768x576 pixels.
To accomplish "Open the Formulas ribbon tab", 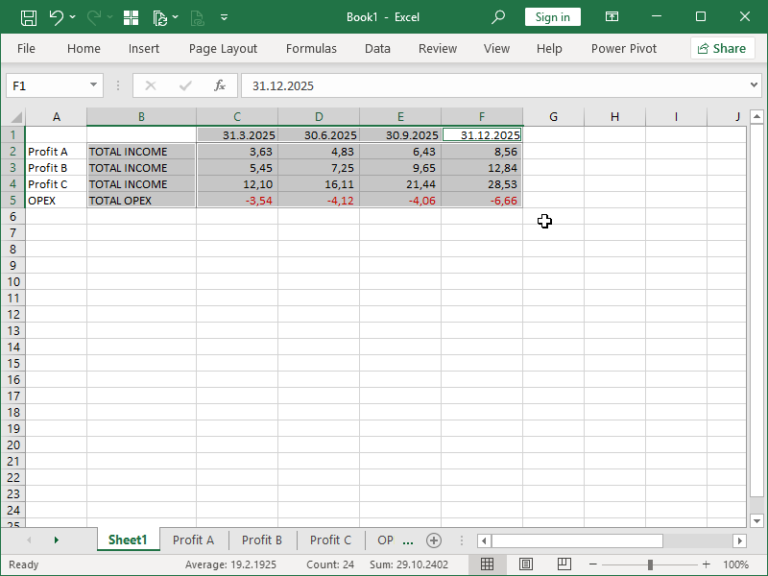I will (x=311, y=48).
